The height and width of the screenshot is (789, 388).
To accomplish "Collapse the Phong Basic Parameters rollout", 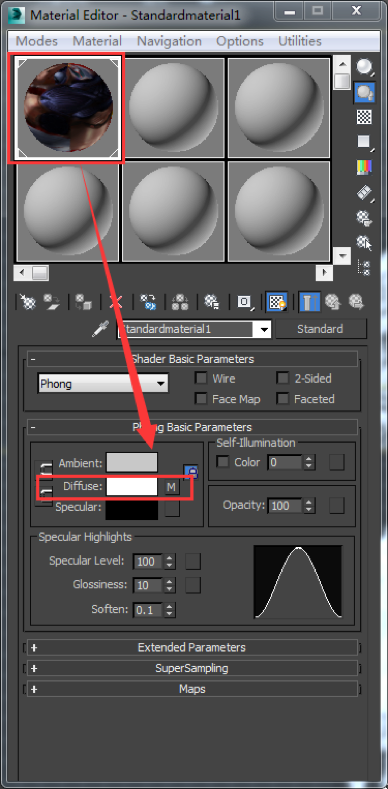I will pyautogui.click(x=192, y=427).
